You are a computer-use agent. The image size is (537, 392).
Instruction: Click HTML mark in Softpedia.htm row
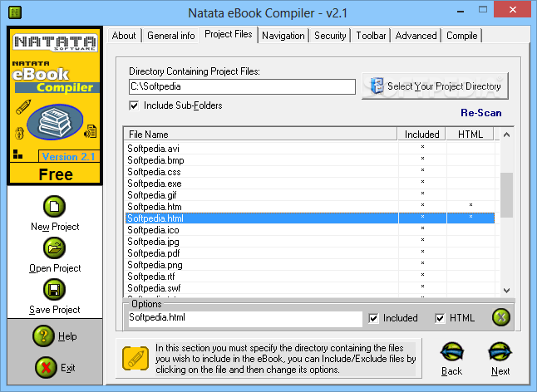pos(470,205)
